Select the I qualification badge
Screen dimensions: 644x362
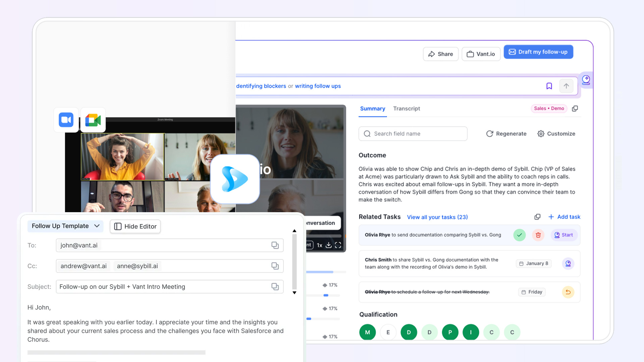[471, 332]
